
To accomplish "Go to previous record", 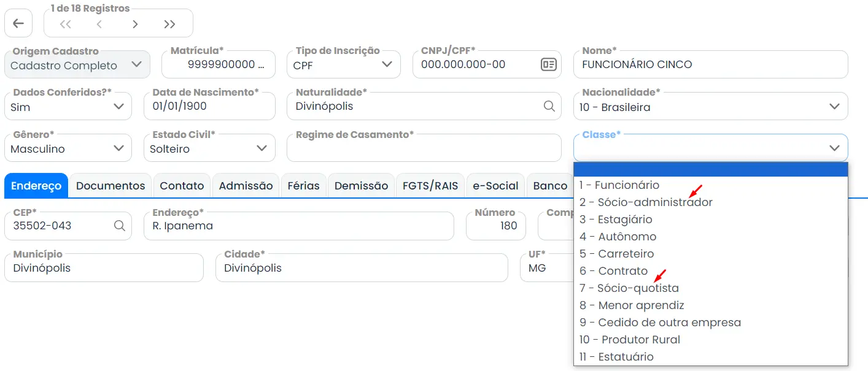I will [x=99, y=24].
